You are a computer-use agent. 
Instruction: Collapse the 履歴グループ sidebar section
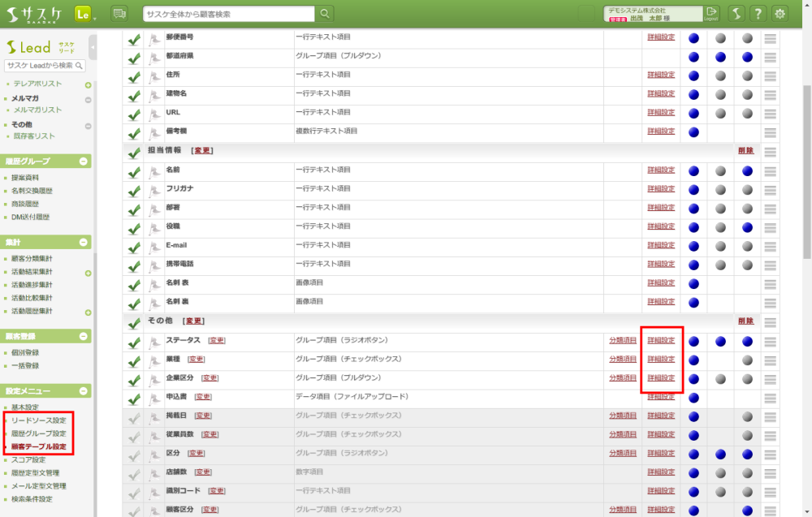pyautogui.click(x=83, y=162)
